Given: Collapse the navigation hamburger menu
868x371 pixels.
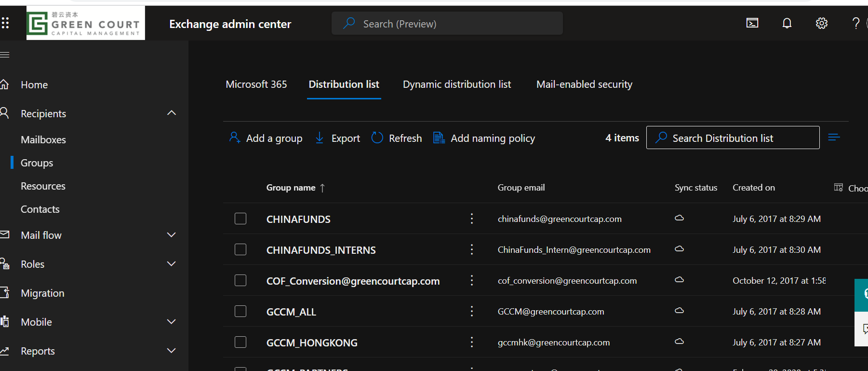Looking at the screenshot, I should [x=5, y=55].
